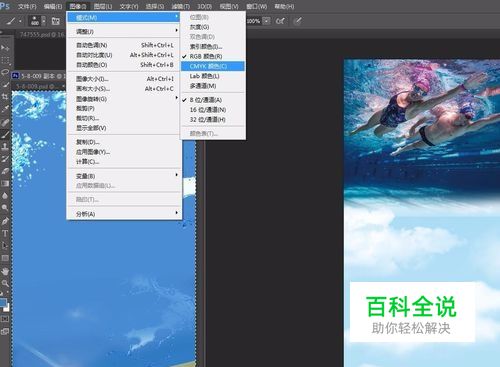
Task: Open 编辑(E) menu
Action: click(x=53, y=6)
